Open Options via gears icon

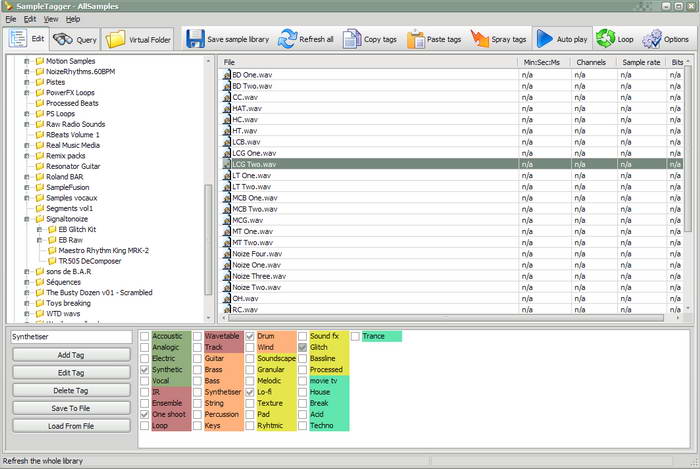pos(652,39)
